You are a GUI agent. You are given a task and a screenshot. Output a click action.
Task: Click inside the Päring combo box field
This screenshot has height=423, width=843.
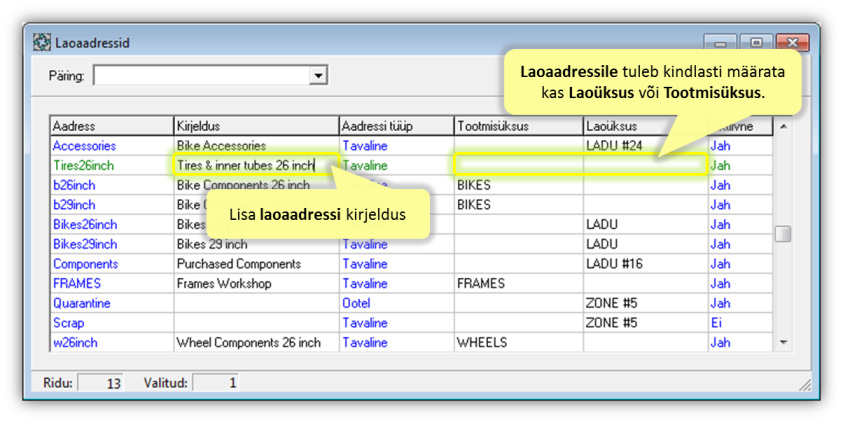click(x=202, y=75)
